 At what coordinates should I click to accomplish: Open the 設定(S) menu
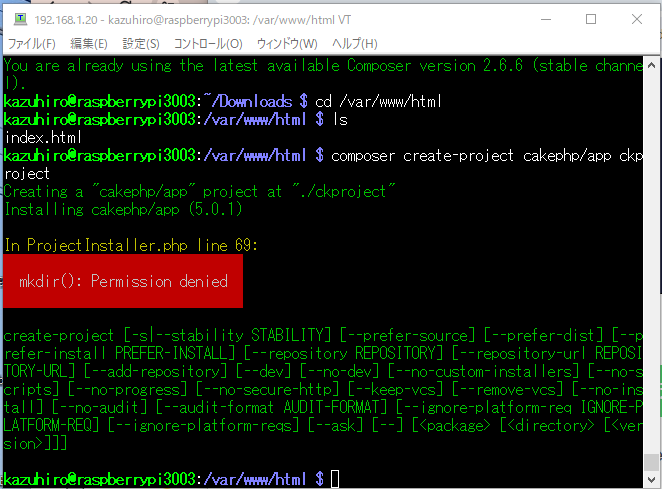[x=140, y=44]
